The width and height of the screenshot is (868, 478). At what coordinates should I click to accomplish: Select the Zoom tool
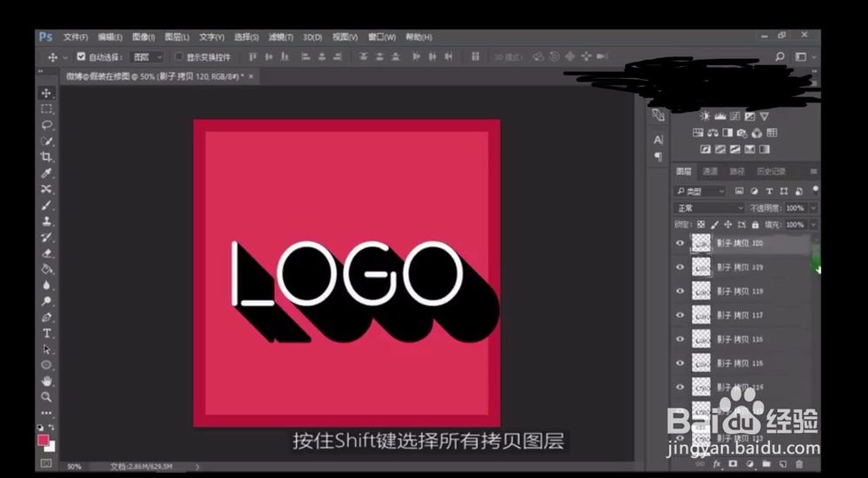pos(47,396)
